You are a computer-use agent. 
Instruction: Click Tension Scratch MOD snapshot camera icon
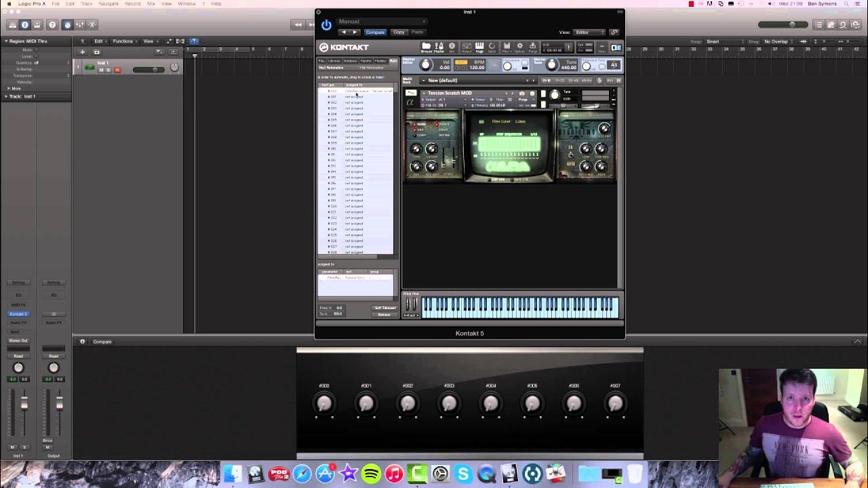[521, 94]
